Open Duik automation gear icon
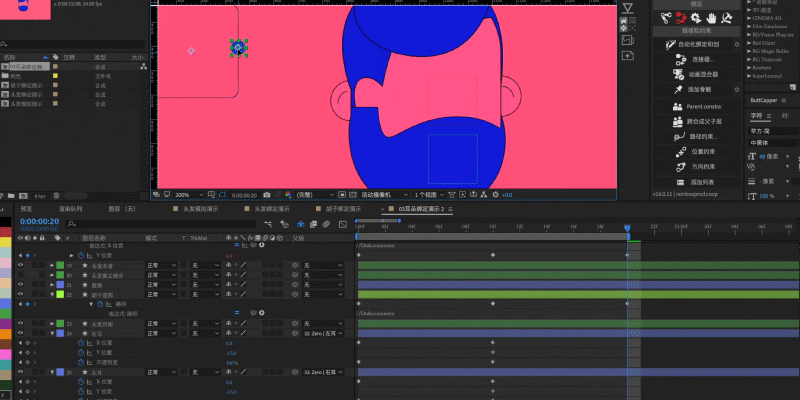 (696, 18)
